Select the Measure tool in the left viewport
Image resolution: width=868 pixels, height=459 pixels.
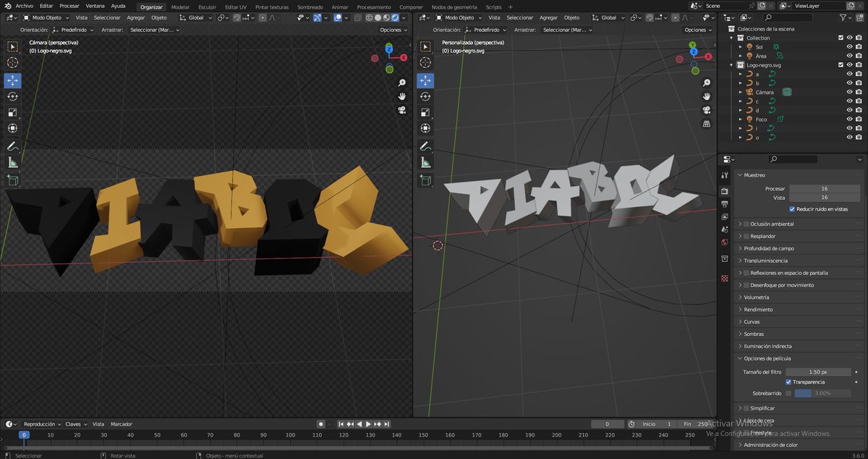coord(12,162)
